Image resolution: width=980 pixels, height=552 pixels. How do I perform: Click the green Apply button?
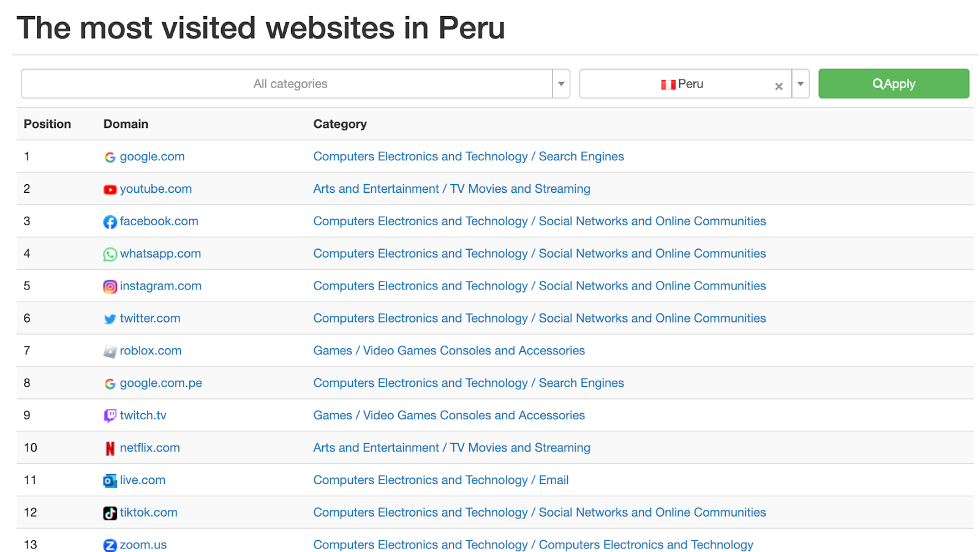894,84
